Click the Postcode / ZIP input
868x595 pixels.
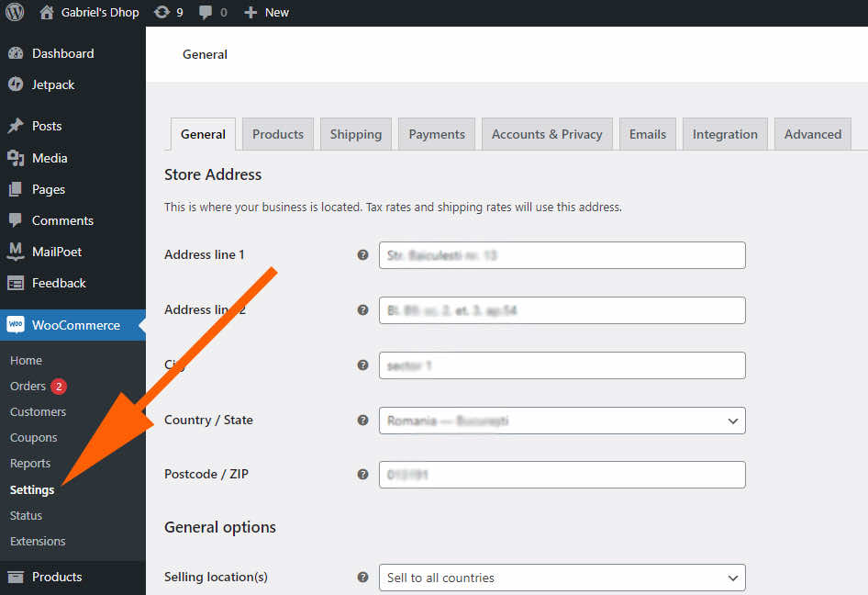tap(562, 475)
